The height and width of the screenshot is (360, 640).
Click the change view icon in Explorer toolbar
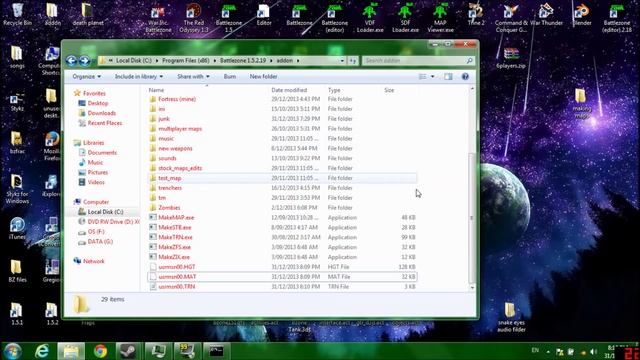pos(423,77)
